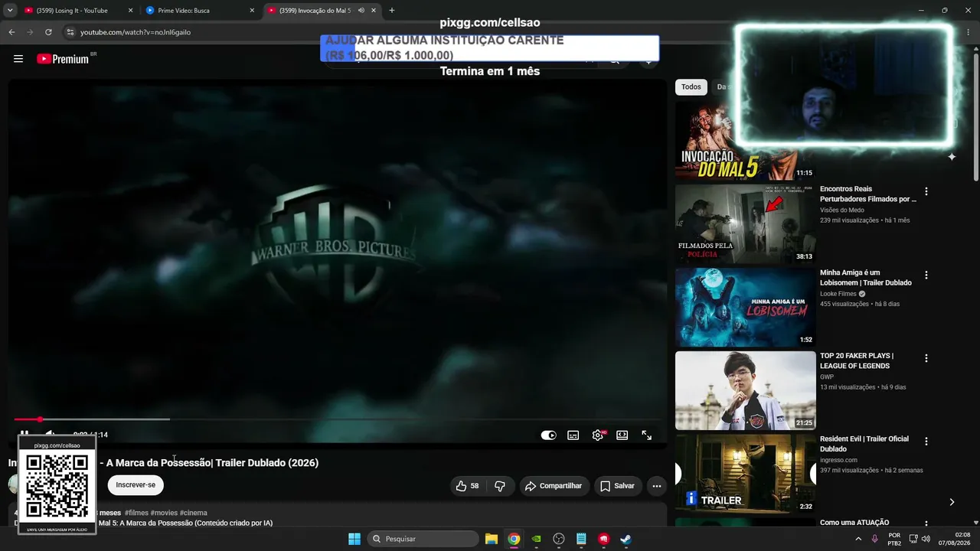Go back with the browser back arrow
This screenshot has height=551, width=980.
[11, 32]
